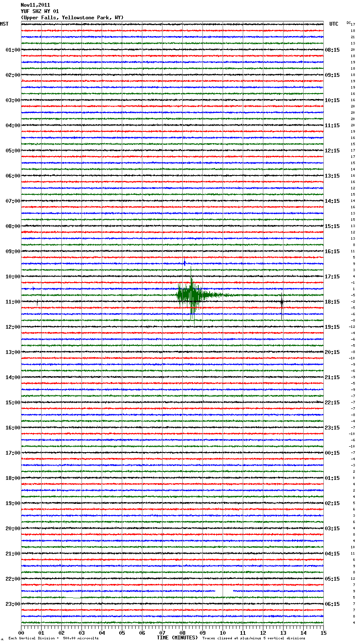The height and width of the screenshot is (644, 357).
Task: Select the 06:00 MST row label
Action: click(x=13, y=176)
